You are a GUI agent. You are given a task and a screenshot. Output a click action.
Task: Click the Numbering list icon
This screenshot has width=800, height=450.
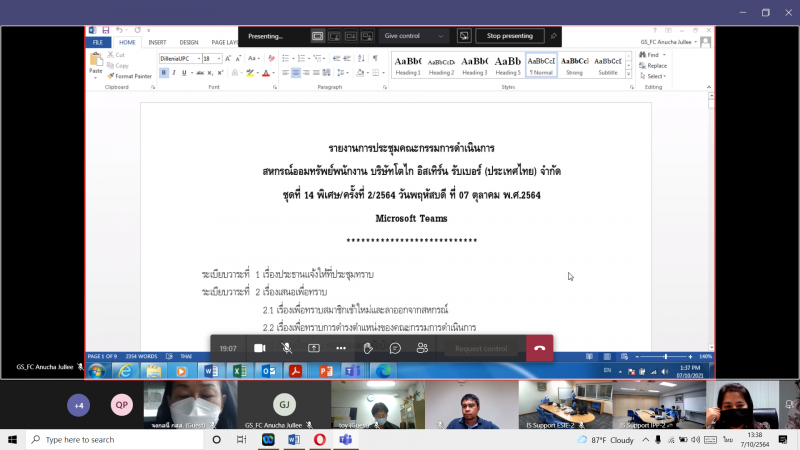tap(302, 59)
